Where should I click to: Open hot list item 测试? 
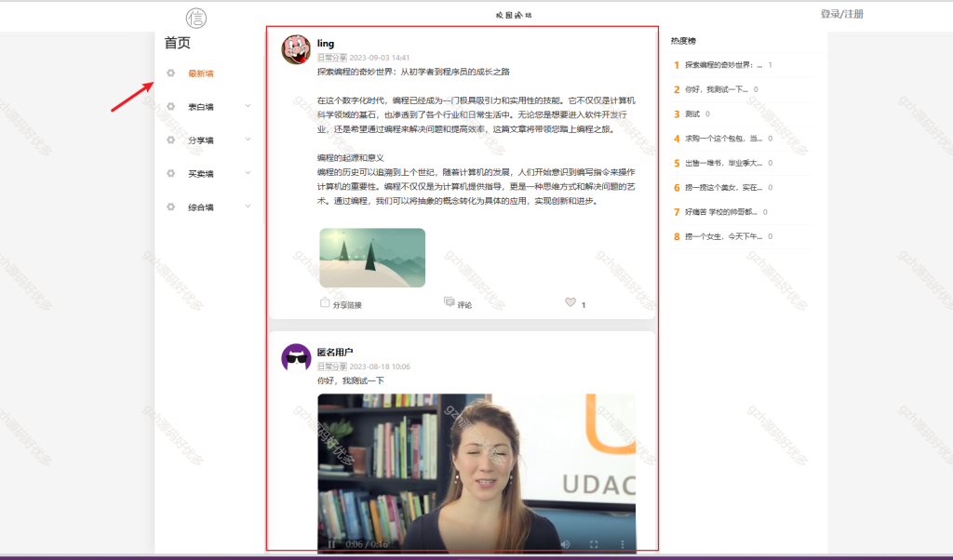point(692,113)
